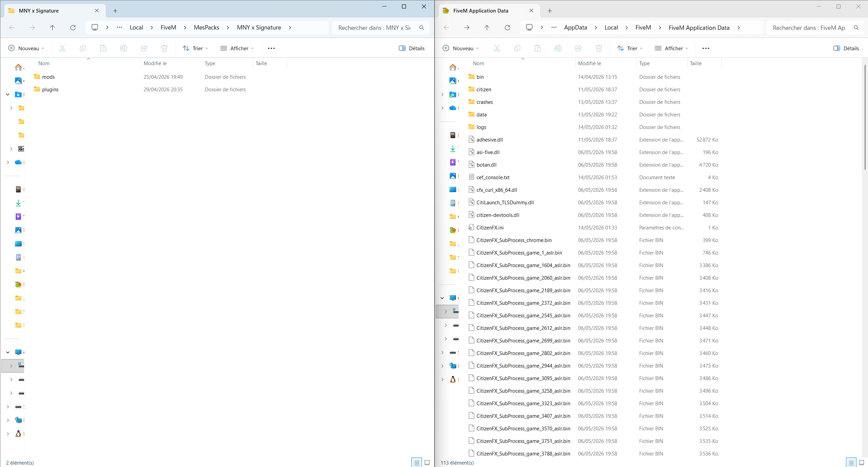Select the mods folder
868x467 pixels.
(48, 77)
